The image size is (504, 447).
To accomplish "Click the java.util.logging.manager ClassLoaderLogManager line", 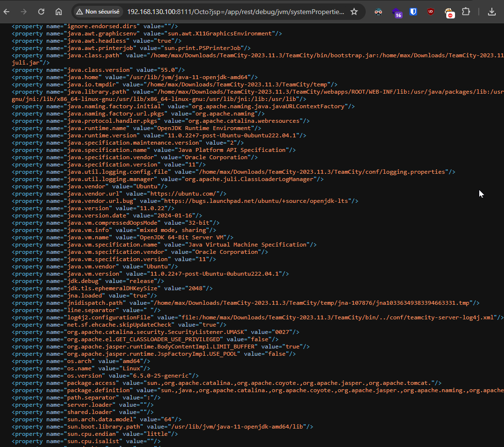I will tap(168, 179).
